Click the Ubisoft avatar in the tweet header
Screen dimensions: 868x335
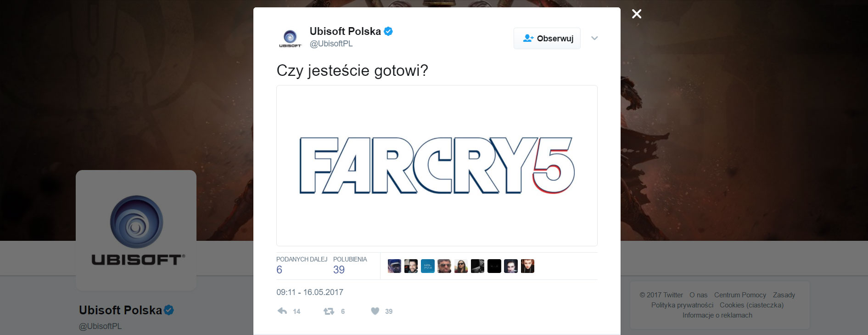pos(290,38)
